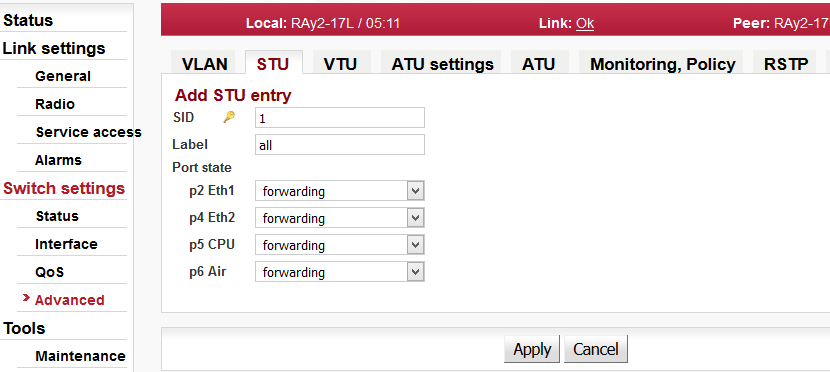Select Maintenance under Tools
Screen dimensions: 830x372
coord(80,356)
